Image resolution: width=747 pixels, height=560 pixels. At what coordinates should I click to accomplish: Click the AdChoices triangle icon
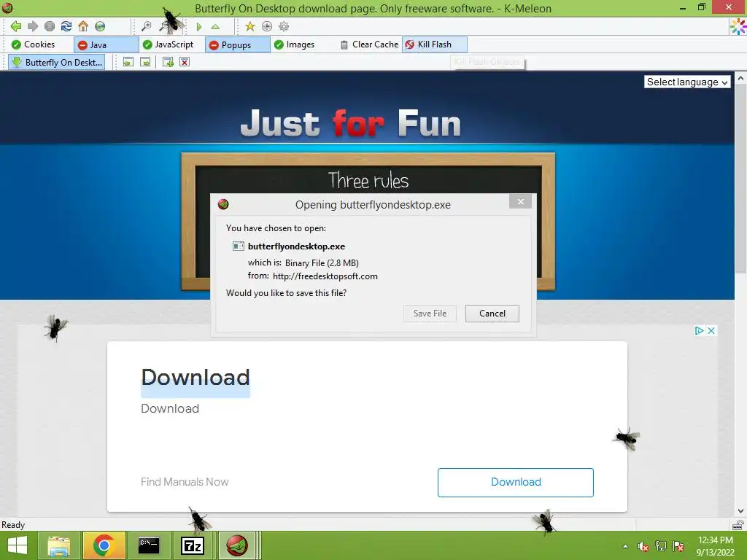699,330
